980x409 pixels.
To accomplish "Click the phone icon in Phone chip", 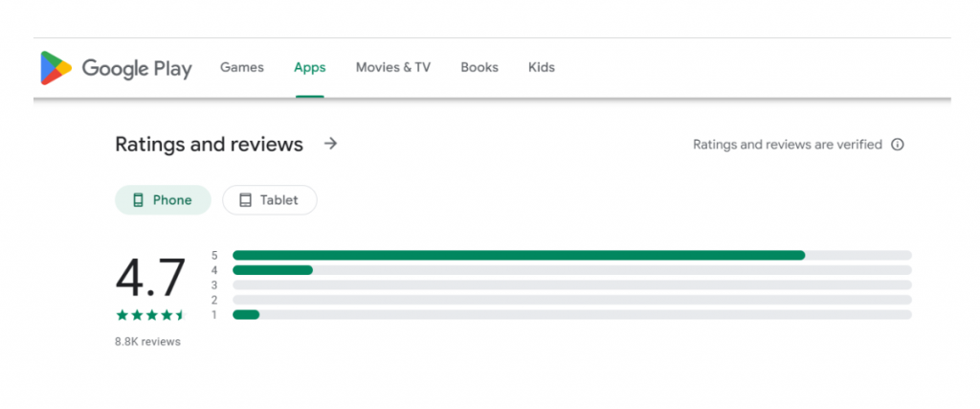I will point(138,200).
